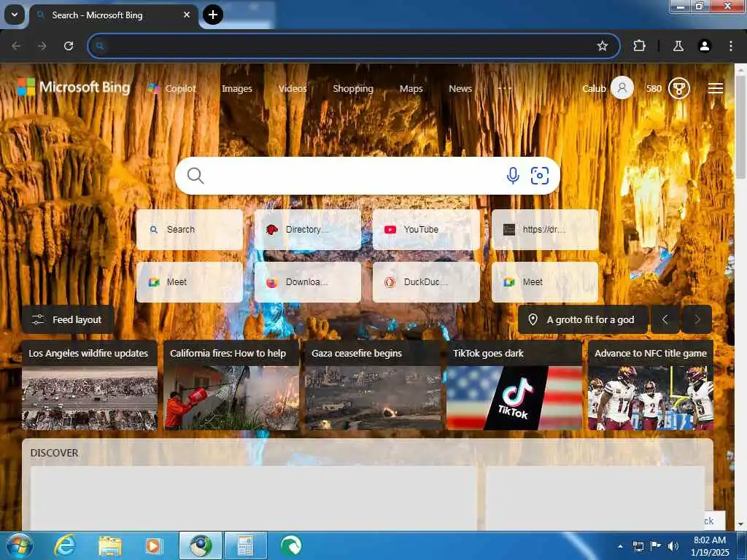Expand more Bing navigation options ellipsis
The height and width of the screenshot is (560, 747).
(505, 88)
